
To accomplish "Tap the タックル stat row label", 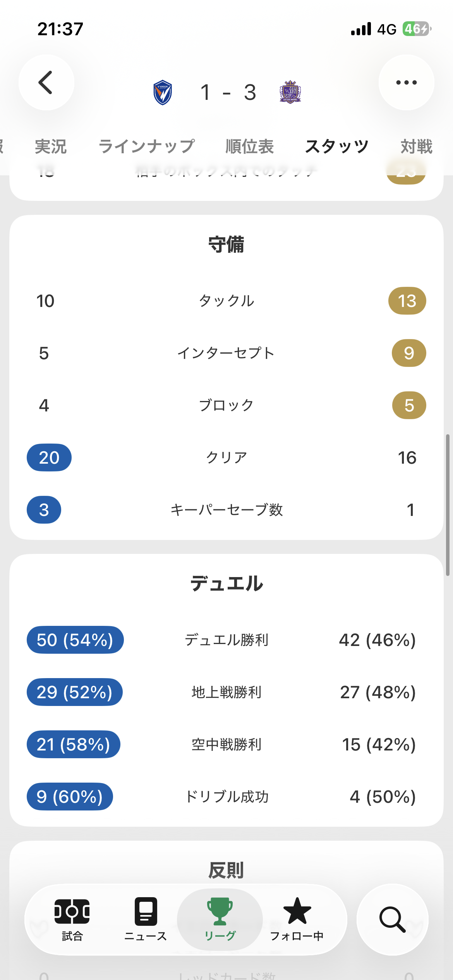I will point(226,301).
